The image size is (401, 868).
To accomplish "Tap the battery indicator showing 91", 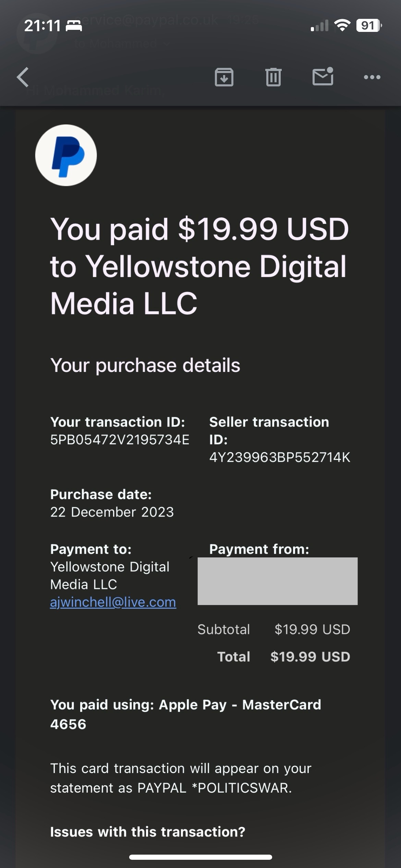I will point(369,25).
